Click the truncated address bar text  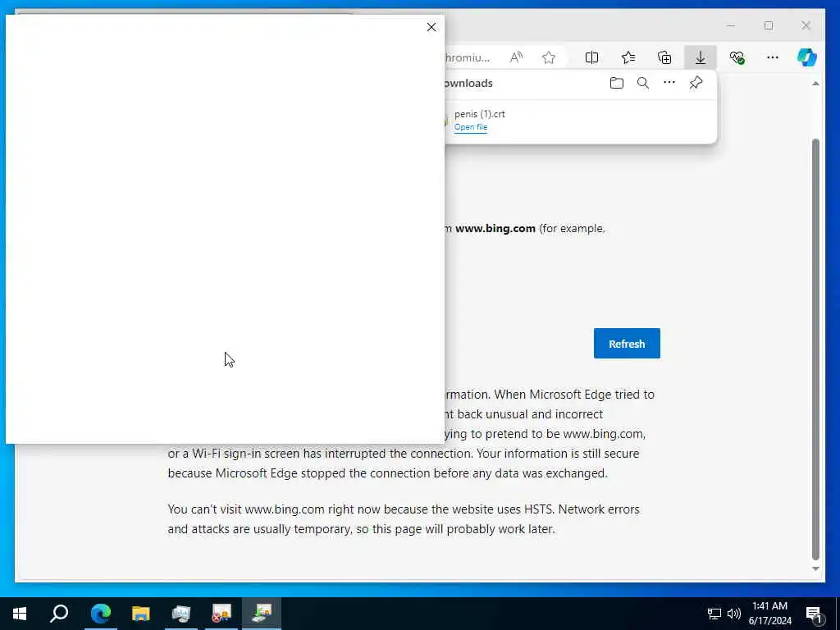(x=468, y=57)
